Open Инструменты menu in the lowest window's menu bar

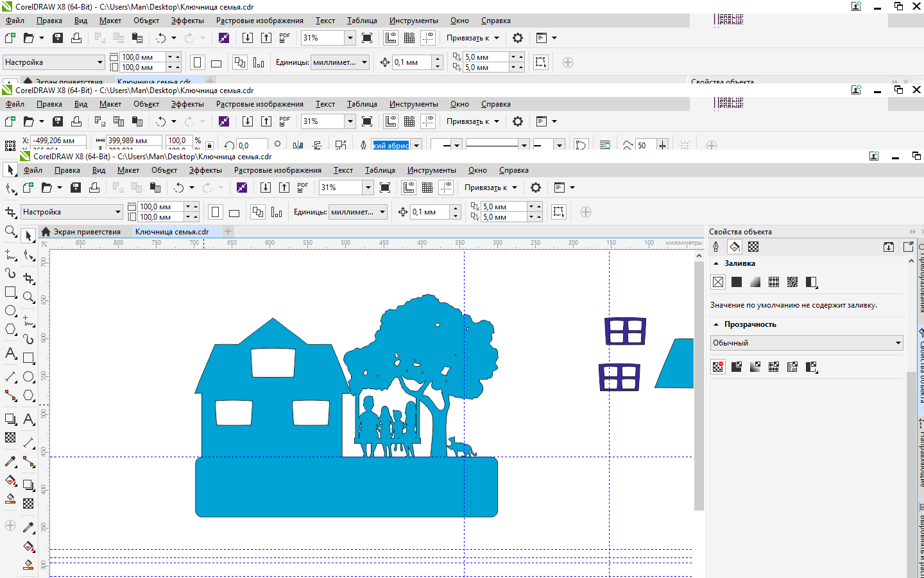[431, 170]
